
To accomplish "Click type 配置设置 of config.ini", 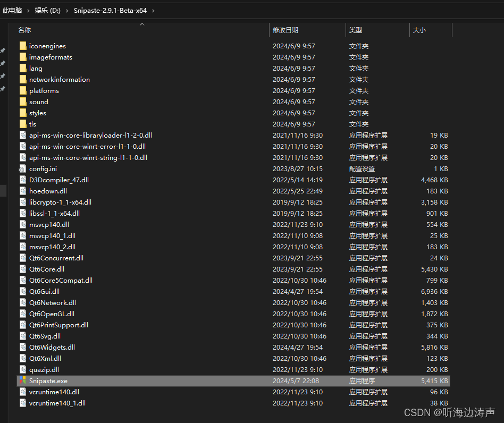I will (362, 169).
